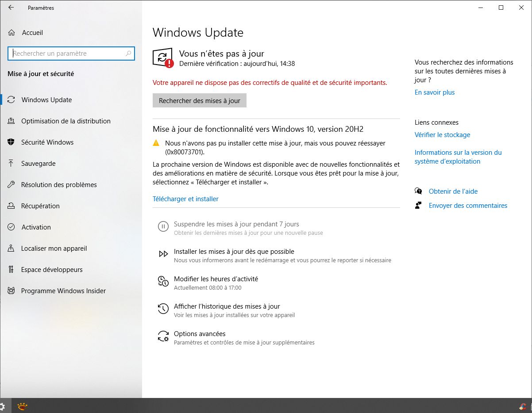Click Rechercher des mises à jour button
Viewport: 532px width, 413px height.
click(200, 100)
